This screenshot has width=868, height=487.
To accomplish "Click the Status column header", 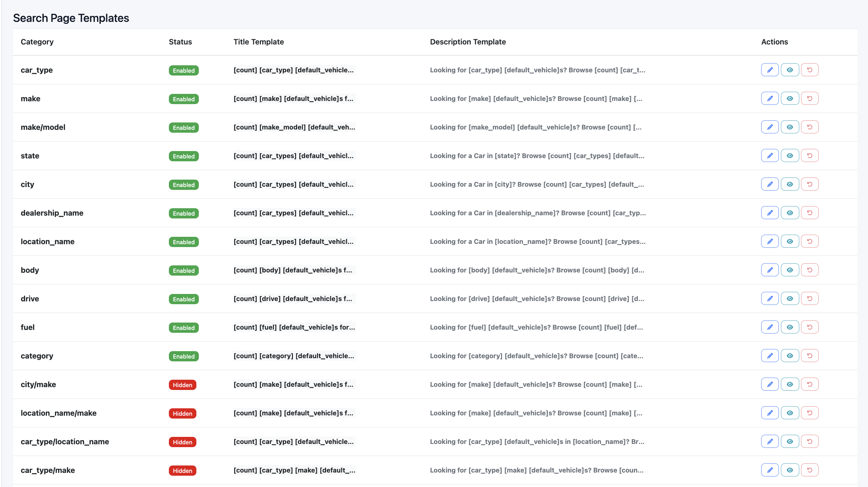I will pyautogui.click(x=180, y=42).
